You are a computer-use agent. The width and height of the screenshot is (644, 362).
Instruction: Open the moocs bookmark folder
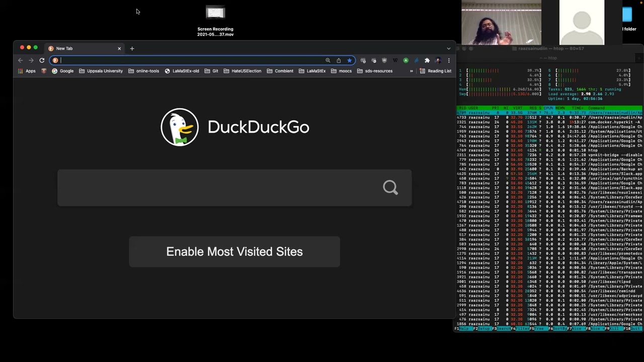pos(341,71)
